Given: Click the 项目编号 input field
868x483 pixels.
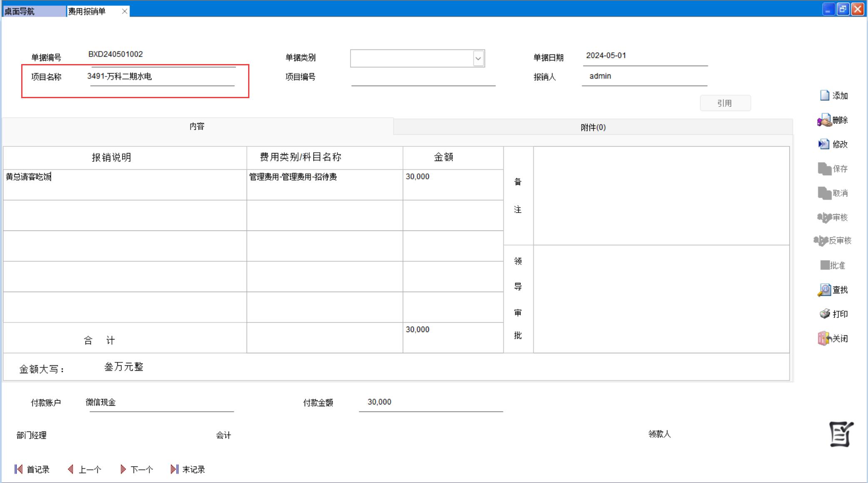Looking at the screenshot, I should click(423, 77).
